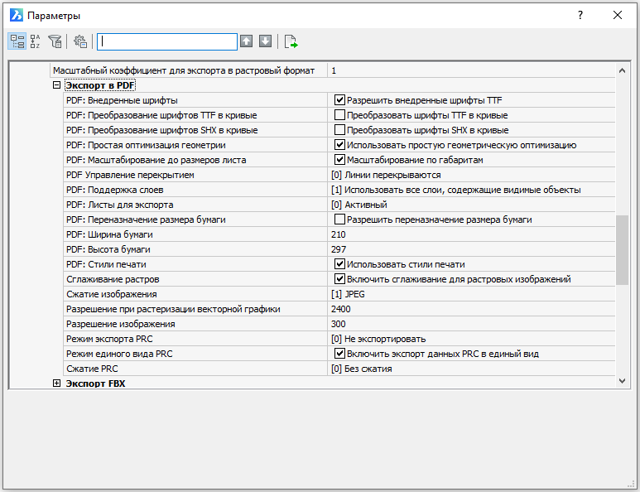This screenshot has height=492, width=640.
Task: Select Сжатие изображения label
Action: [x=111, y=294]
